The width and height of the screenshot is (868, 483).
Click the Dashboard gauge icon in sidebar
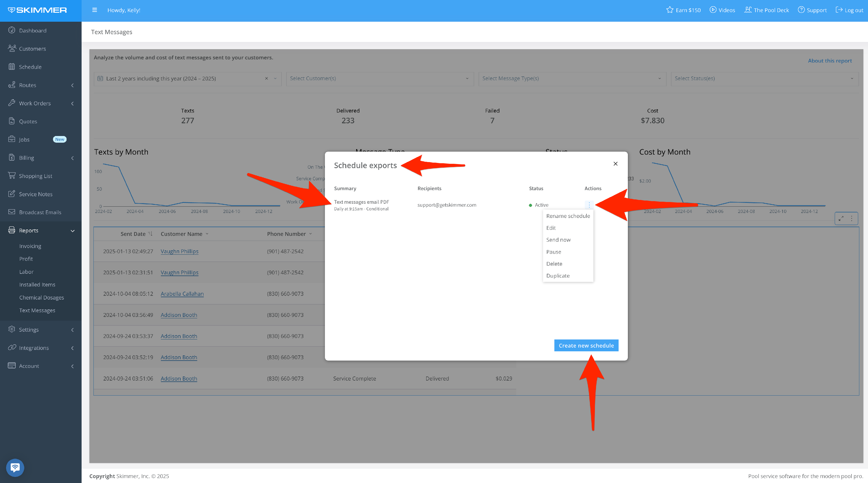[12, 30]
